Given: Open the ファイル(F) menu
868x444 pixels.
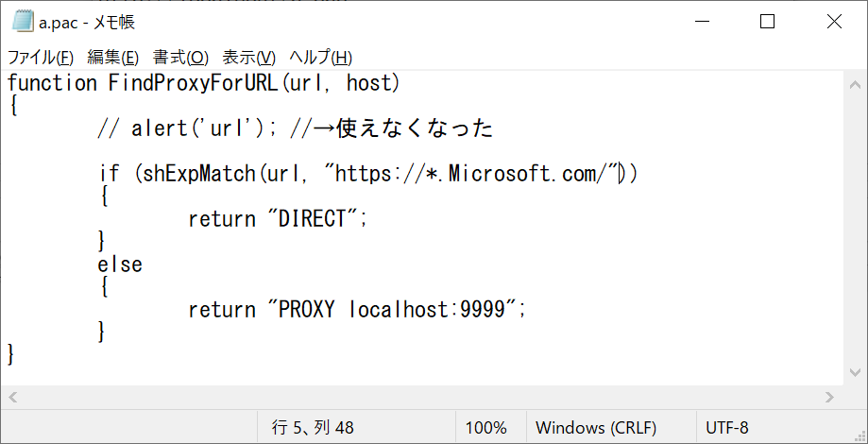Looking at the screenshot, I should click(41, 57).
